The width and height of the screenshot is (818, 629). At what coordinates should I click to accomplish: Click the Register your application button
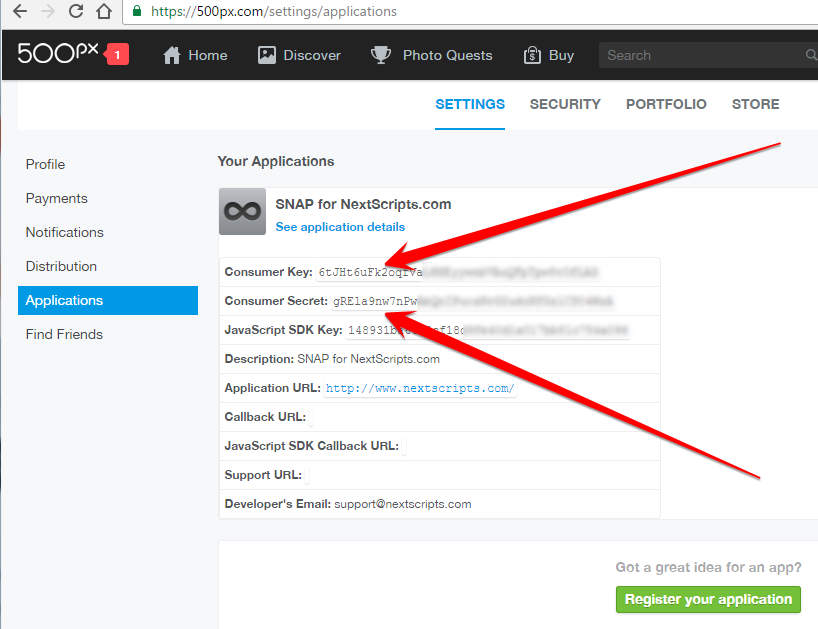coord(708,599)
